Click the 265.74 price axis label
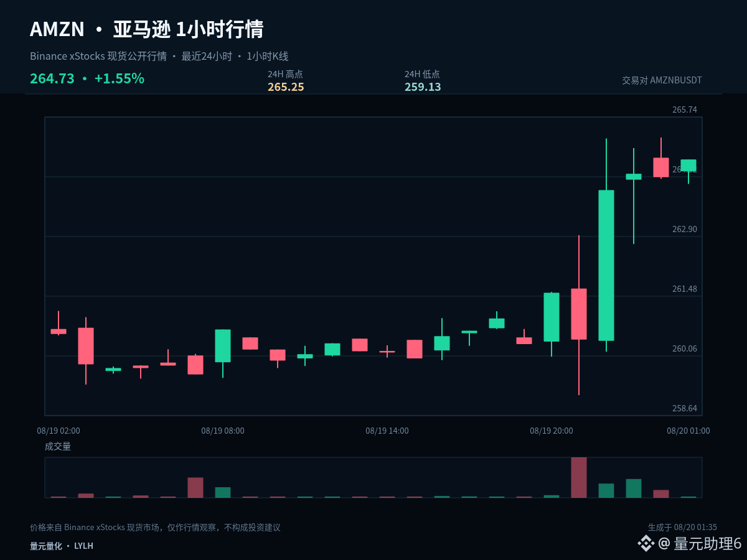This screenshot has height=560, width=747. pos(685,110)
